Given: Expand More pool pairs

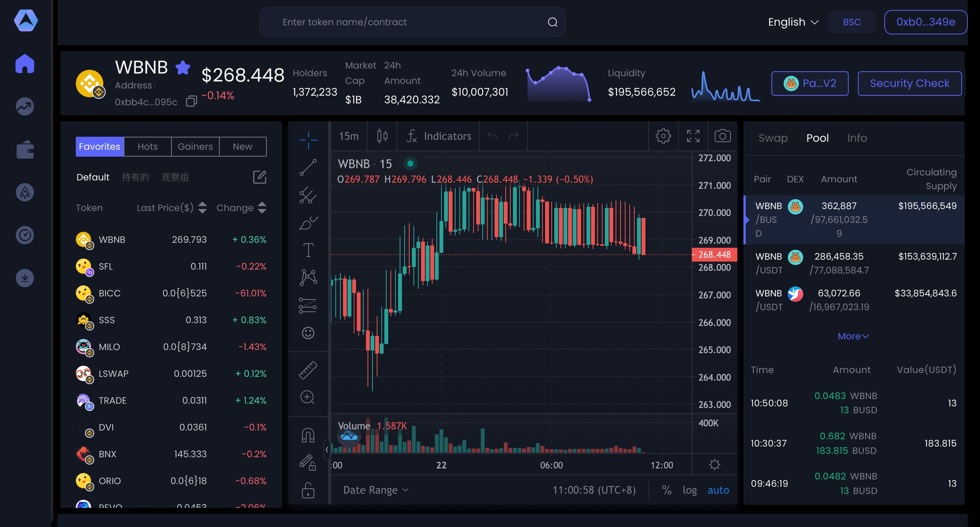Looking at the screenshot, I should click(x=853, y=336).
